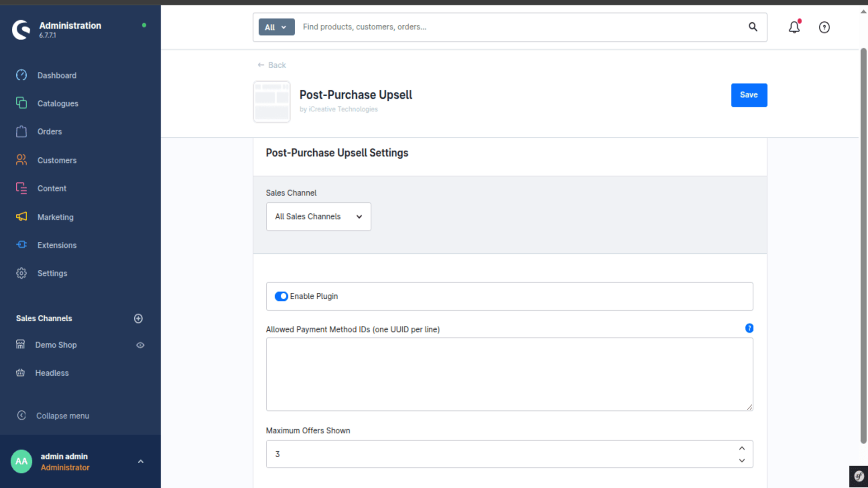Open the Settings menu item

pos(52,273)
